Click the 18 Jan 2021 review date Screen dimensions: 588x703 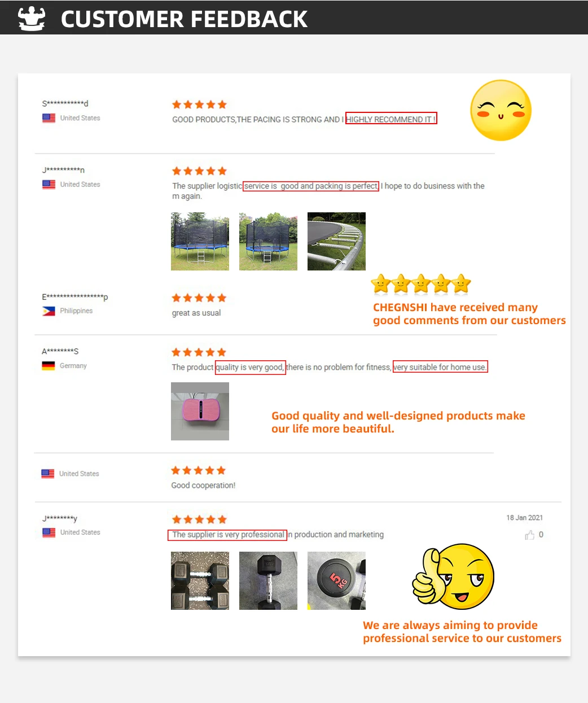524,518
